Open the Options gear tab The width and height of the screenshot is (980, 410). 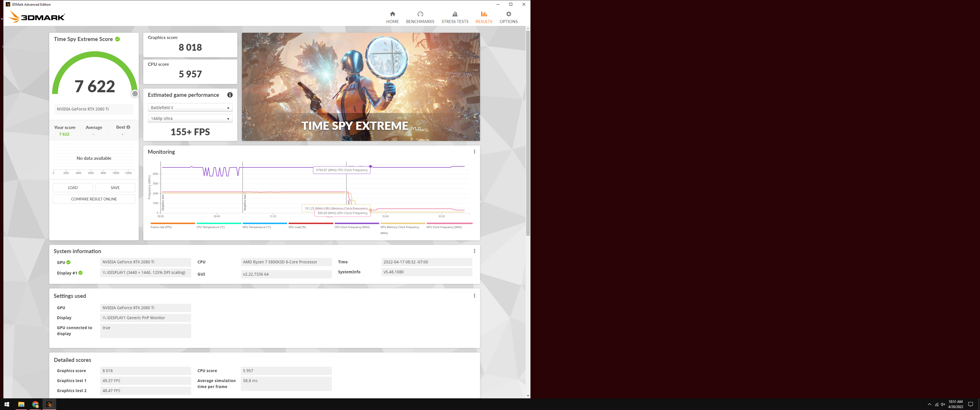(508, 17)
